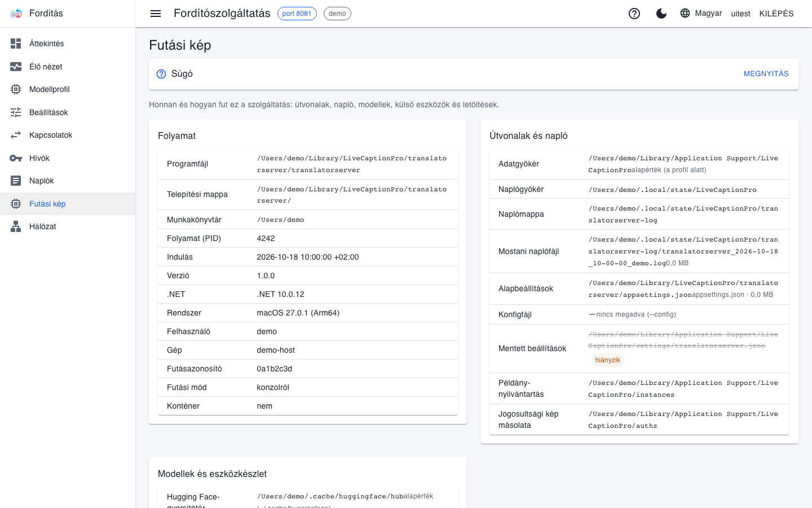The height and width of the screenshot is (508, 812).
Task: Click the globe language icon
Action: [x=685, y=13]
